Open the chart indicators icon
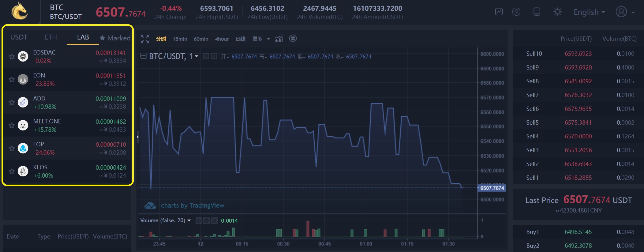The width and height of the screenshot is (644, 252). point(279,39)
